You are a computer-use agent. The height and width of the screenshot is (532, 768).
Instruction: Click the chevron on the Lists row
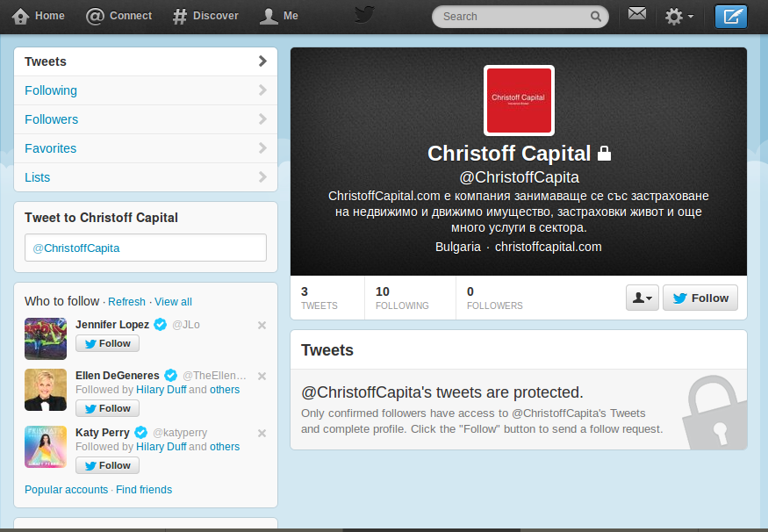coord(262,176)
